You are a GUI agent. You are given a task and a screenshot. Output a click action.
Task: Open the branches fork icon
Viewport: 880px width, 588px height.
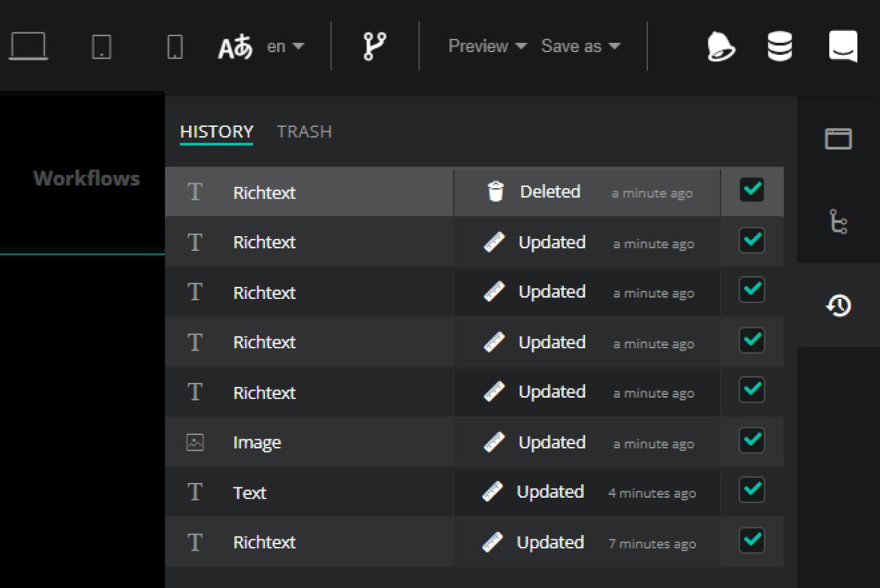tap(374, 47)
